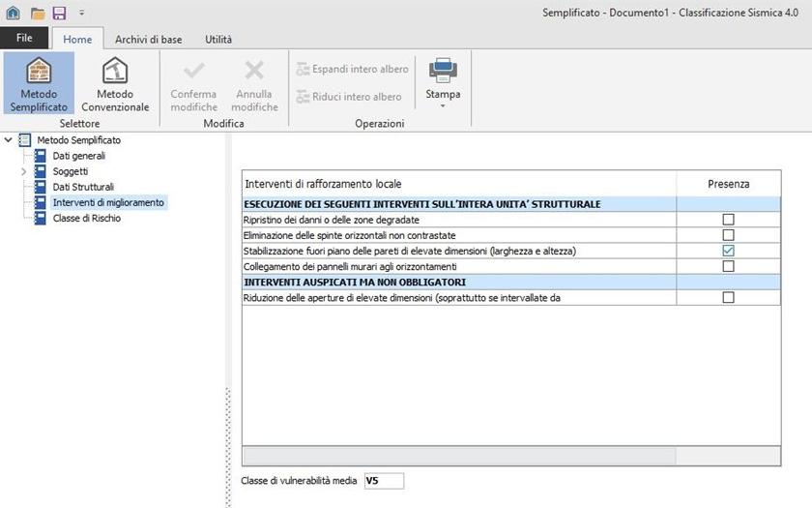The width and height of the screenshot is (812, 508).
Task: Open the Stampa dropdown arrow
Action: pyautogui.click(x=443, y=105)
